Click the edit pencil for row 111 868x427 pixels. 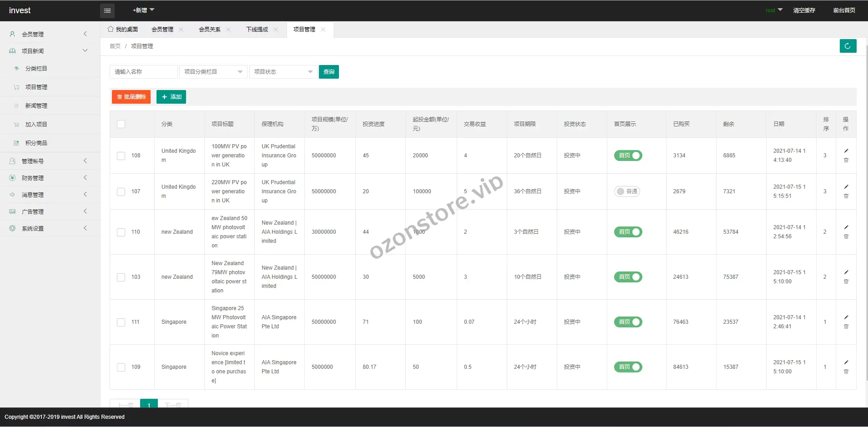point(846,317)
